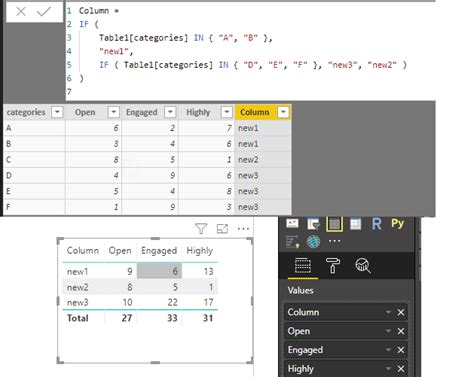Remove the Highly field from Values

(401, 369)
